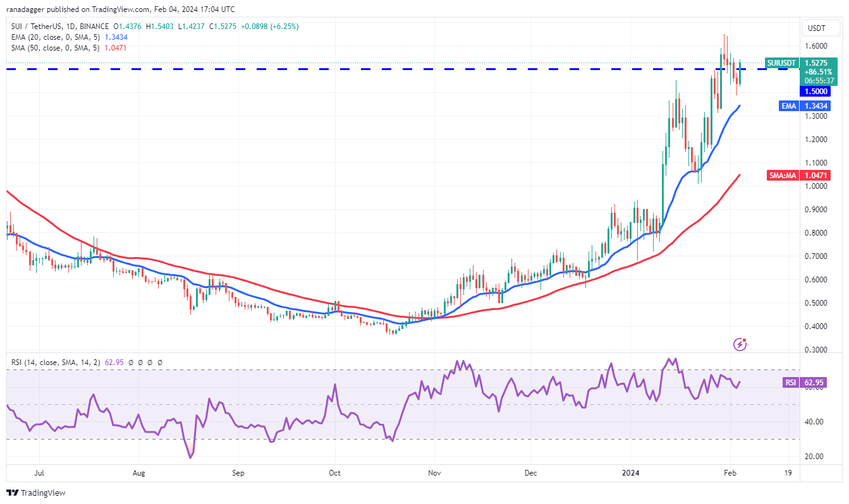Click the blue dashed horizontal line at 1.50
The image size is (849, 504).
click(379, 68)
